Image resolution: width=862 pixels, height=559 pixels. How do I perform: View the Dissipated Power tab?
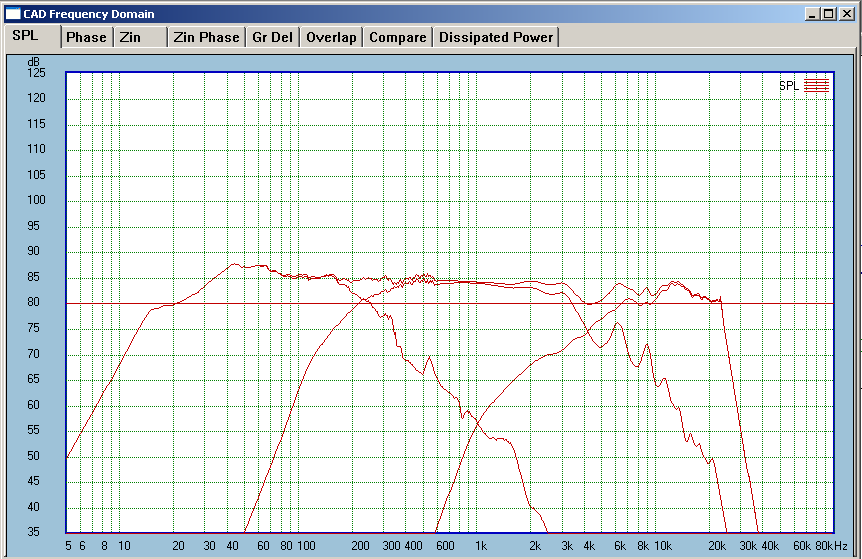point(496,37)
